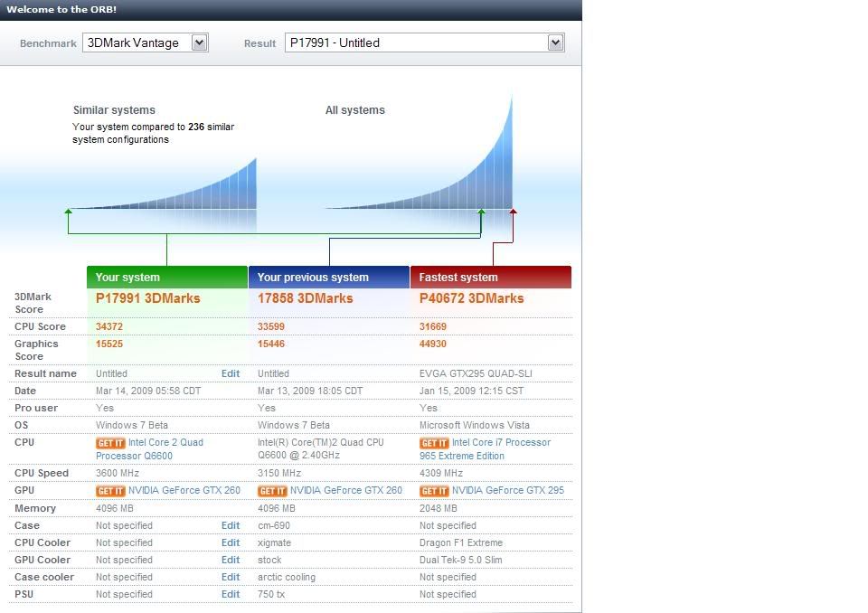Image resolution: width=868 pixels, height=613 pixels.
Task: Click red arrow marker under All systems graph
Action: point(514,212)
